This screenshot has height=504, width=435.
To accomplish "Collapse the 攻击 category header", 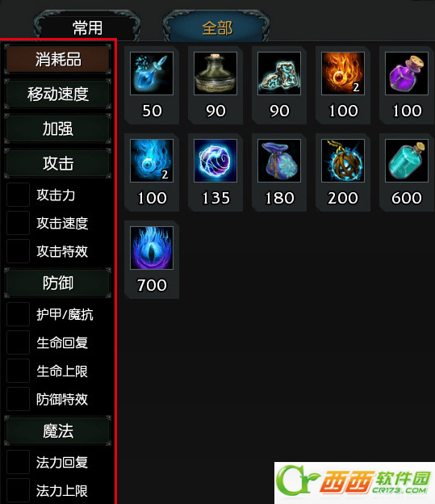I will click(58, 163).
